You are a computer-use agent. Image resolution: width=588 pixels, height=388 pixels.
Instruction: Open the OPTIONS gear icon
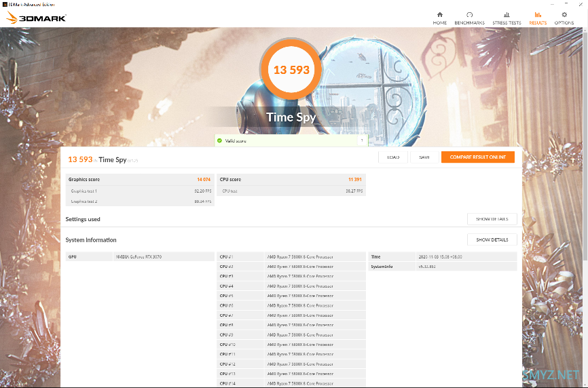tap(564, 15)
